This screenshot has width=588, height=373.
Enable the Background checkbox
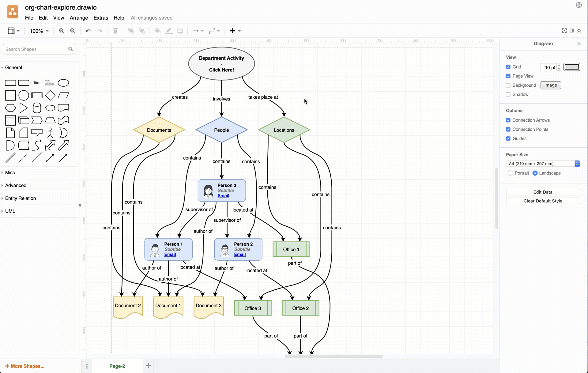[508, 85]
